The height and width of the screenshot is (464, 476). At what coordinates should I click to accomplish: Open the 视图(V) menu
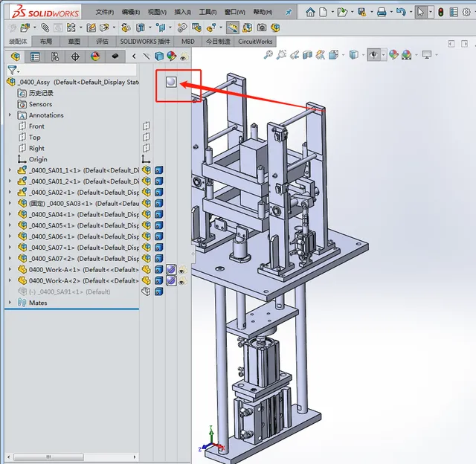(157, 12)
